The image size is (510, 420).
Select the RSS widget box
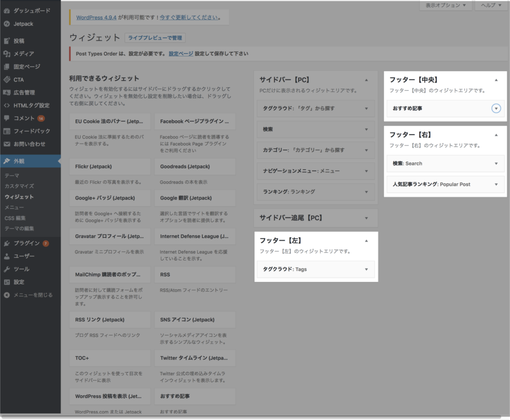195,275
